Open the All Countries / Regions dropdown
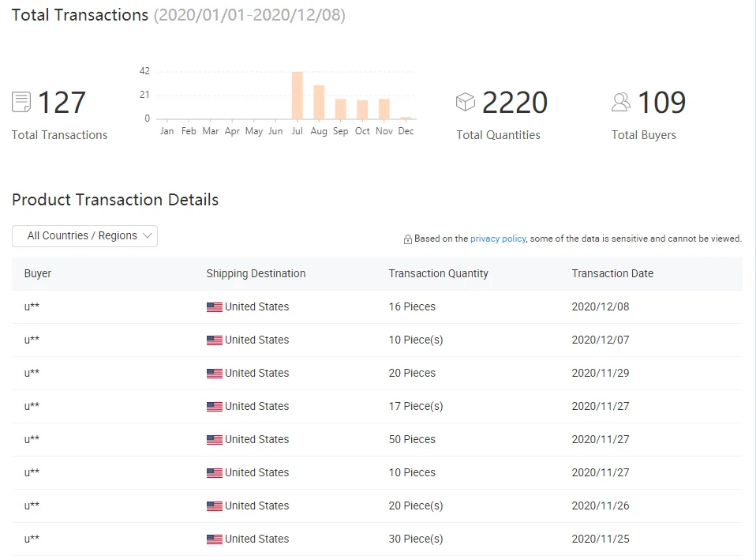This screenshot has height=560, width=756. (x=84, y=236)
